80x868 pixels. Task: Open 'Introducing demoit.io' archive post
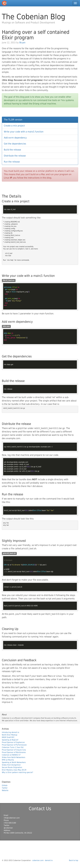(10, 732)
